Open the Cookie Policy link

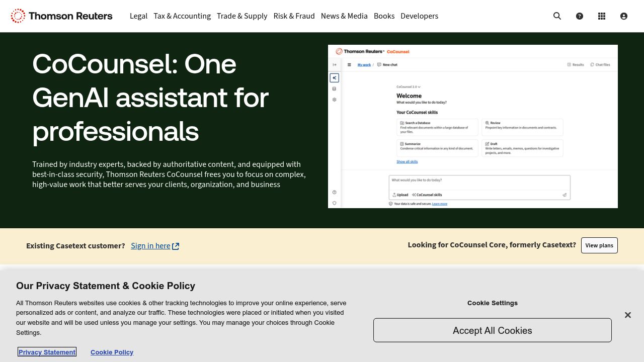(112, 352)
